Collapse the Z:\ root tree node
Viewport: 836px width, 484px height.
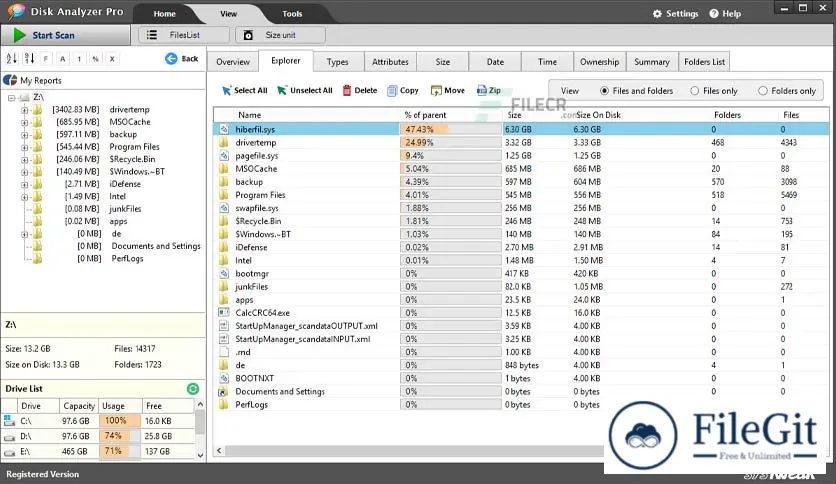11,98
